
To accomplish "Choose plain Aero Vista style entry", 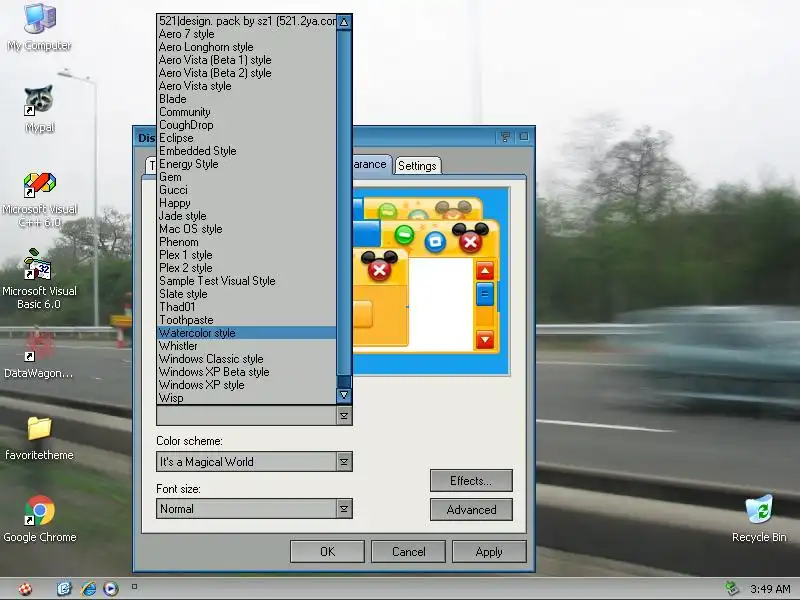I will 247,86.
